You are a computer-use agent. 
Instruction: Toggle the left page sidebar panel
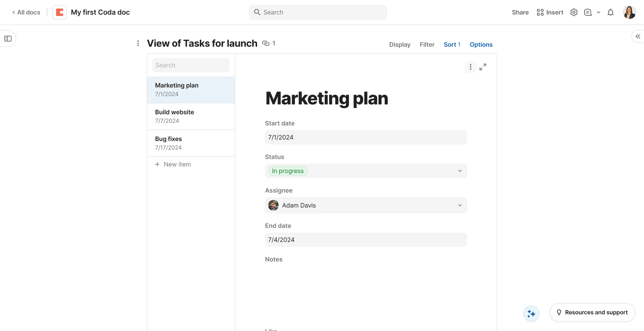click(x=8, y=39)
